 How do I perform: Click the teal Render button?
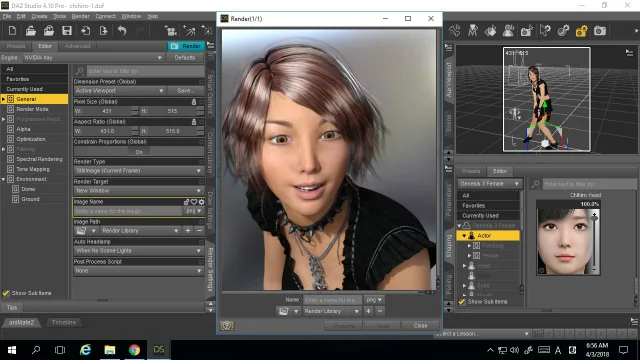click(186, 46)
